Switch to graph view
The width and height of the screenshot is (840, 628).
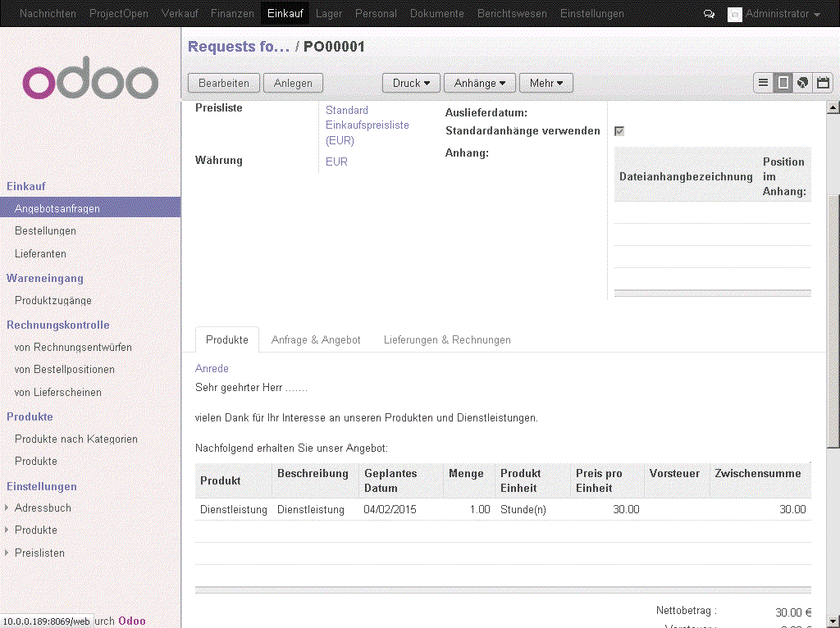click(x=802, y=83)
